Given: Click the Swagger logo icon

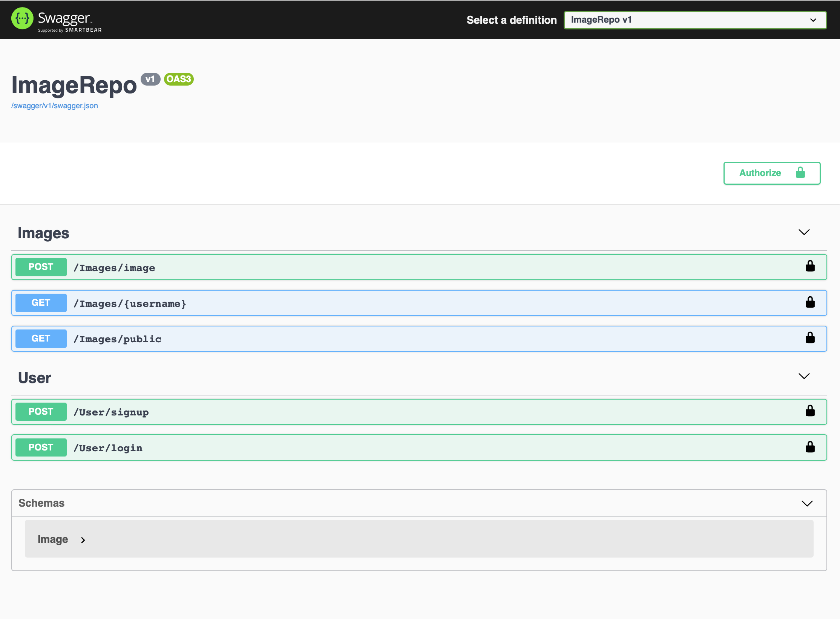Looking at the screenshot, I should coord(22,18).
